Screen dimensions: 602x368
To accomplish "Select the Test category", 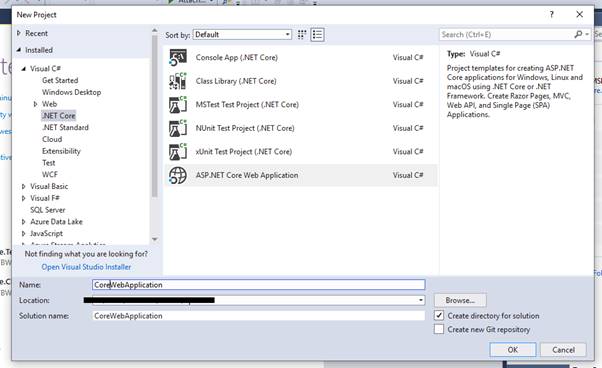I will pyautogui.click(x=48, y=163).
